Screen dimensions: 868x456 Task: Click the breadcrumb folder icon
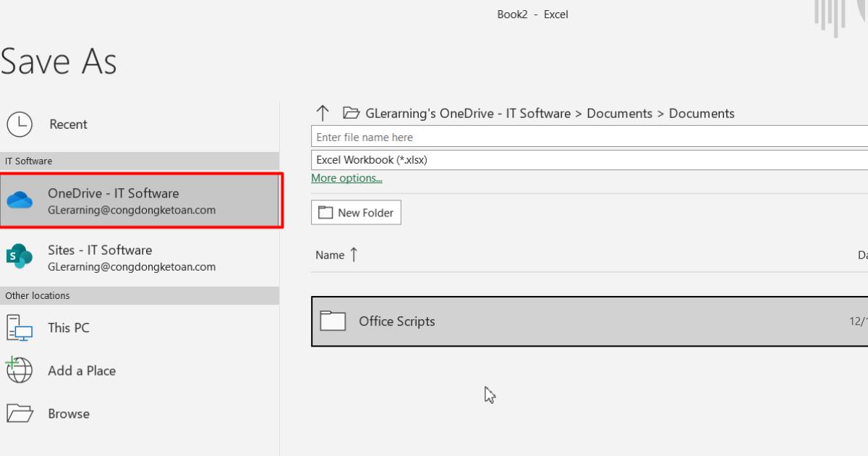351,113
